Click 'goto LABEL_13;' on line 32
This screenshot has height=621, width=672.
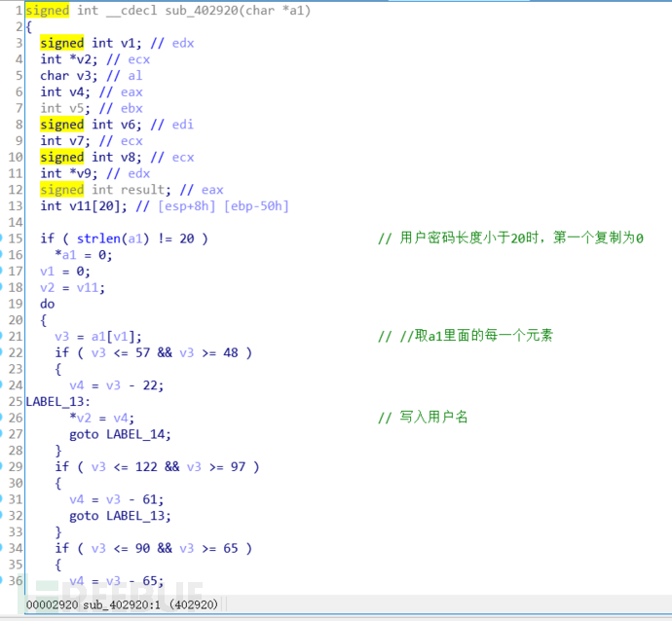[x=120, y=516]
